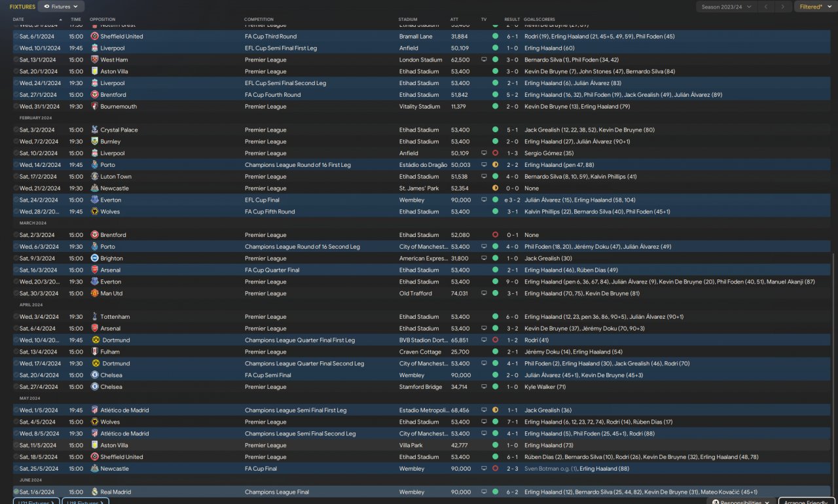Toggle the tick circle beside Sat, 13/4/2024
The height and width of the screenshot is (504, 838).
coord(16,352)
